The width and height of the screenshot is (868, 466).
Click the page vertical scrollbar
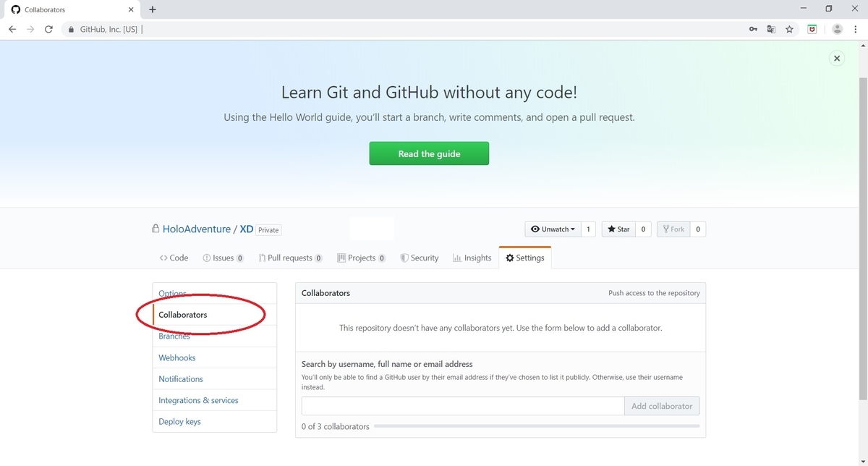pyautogui.click(x=862, y=239)
